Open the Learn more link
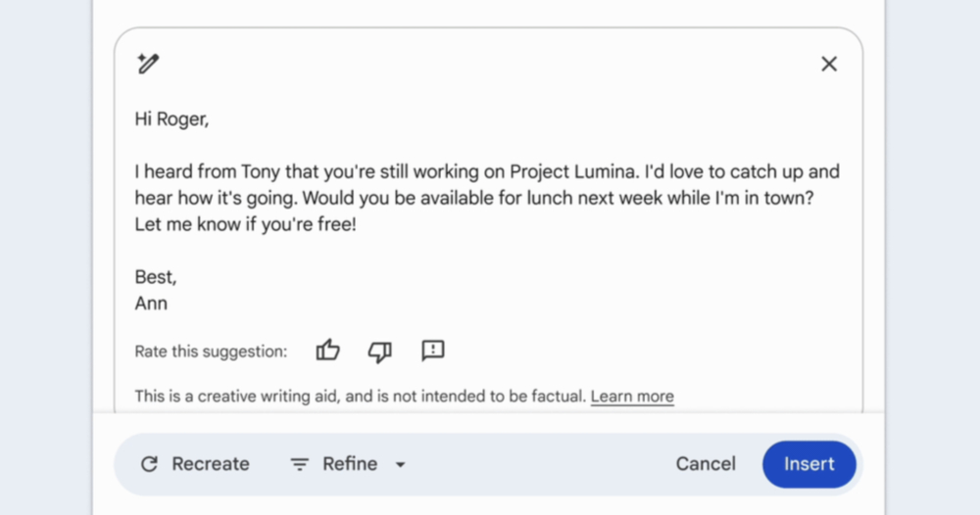The width and height of the screenshot is (980, 515). coord(632,397)
